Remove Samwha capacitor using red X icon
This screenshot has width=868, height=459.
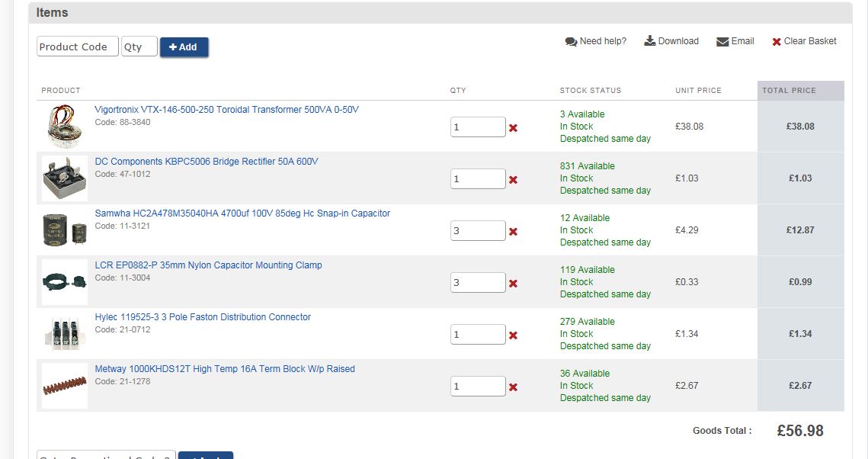click(x=513, y=232)
